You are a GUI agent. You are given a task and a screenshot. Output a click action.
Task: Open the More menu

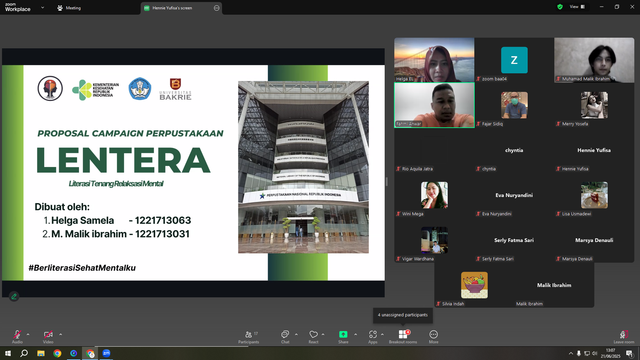pyautogui.click(x=433, y=336)
